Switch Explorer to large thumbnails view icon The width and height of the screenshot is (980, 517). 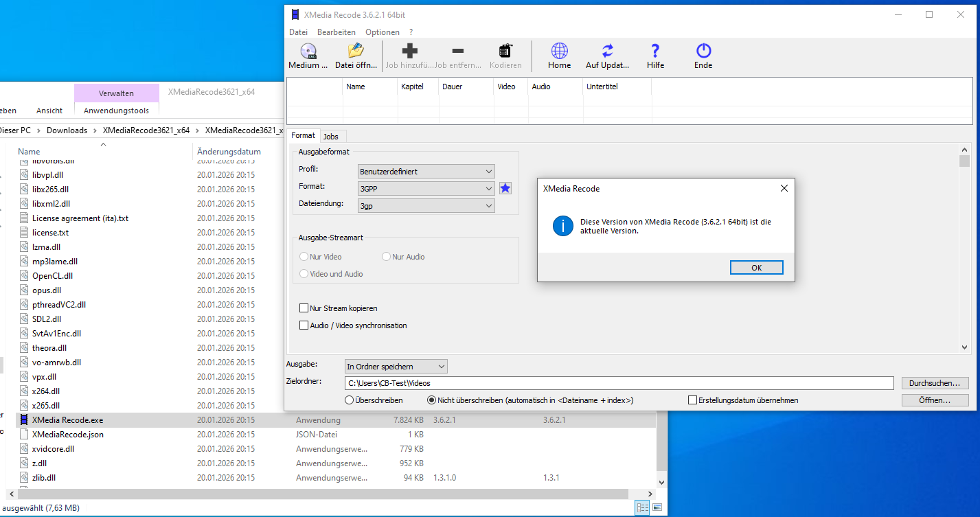657,507
